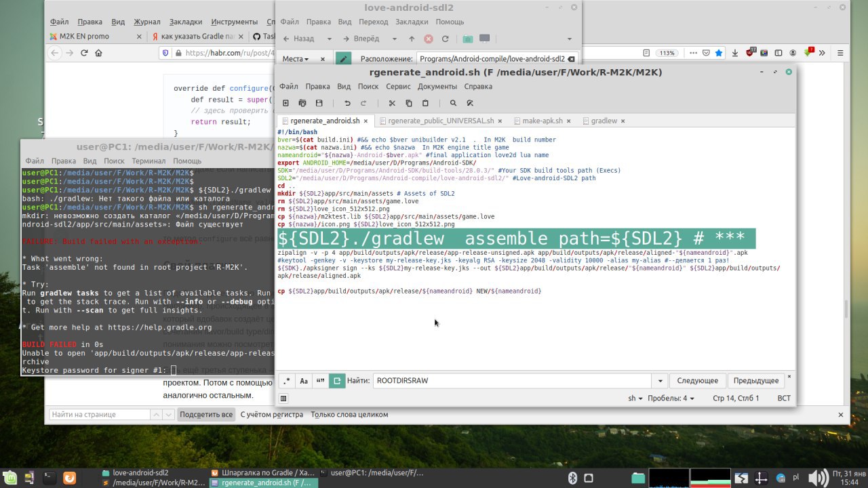
Task: Close the editor search bar
Action: tap(789, 375)
